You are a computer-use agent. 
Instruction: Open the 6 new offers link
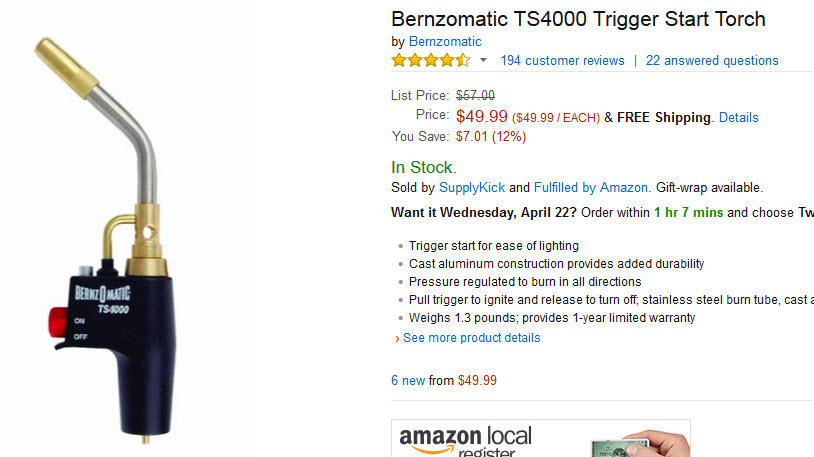click(408, 380)
